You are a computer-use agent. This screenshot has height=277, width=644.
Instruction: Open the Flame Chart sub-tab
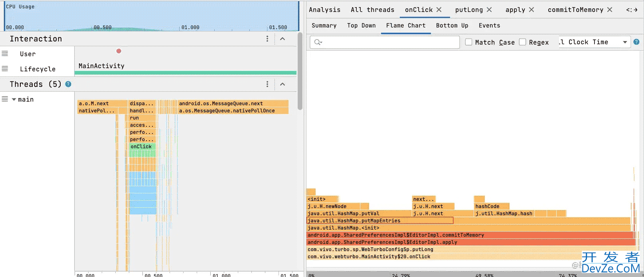406,26
